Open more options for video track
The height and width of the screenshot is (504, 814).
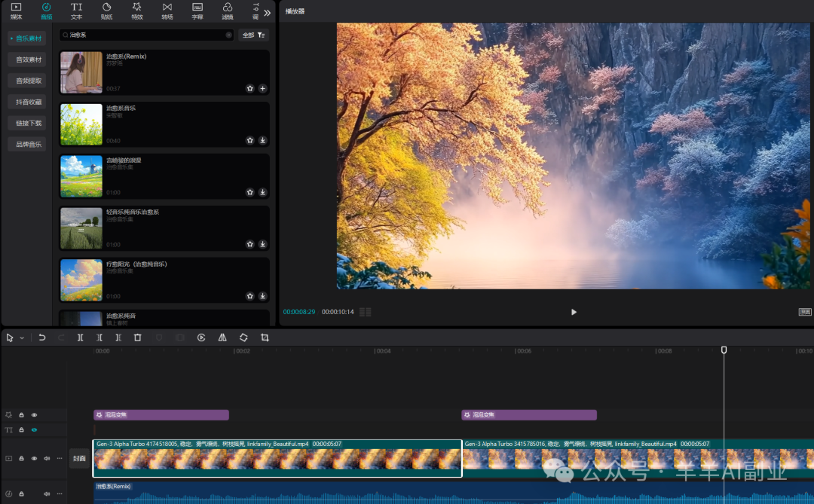coord(60,458)
